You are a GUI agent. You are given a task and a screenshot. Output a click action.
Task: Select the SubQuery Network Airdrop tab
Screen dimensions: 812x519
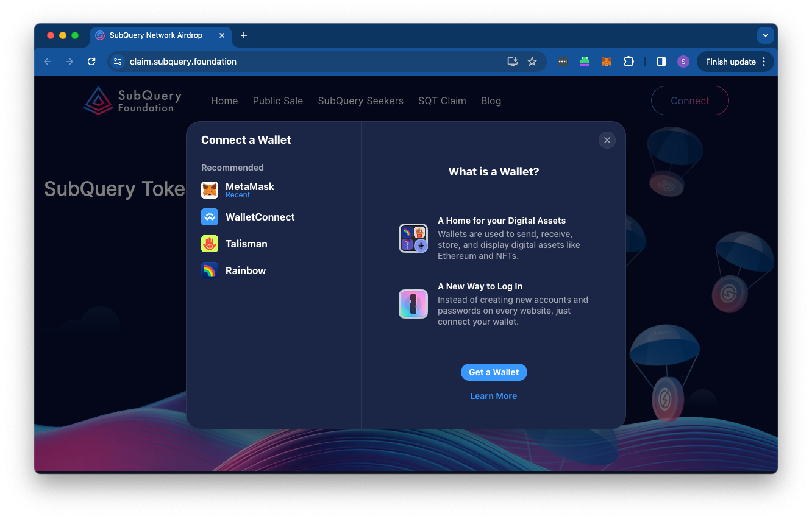coord(161,35)
